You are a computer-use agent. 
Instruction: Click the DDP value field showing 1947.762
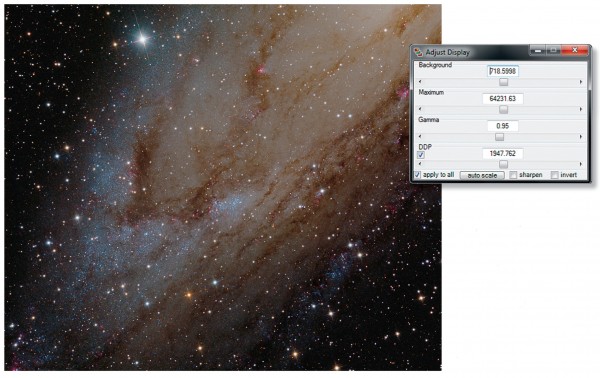(x=503, y=153)
